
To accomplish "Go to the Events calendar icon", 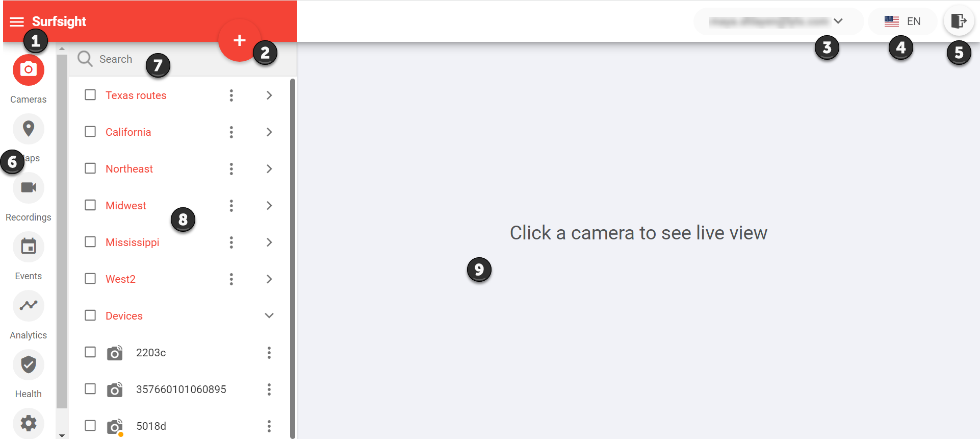I will 29,247.
